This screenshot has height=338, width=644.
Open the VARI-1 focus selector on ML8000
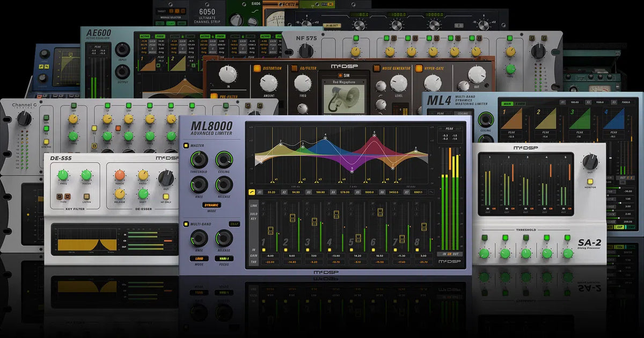(224, 258)
